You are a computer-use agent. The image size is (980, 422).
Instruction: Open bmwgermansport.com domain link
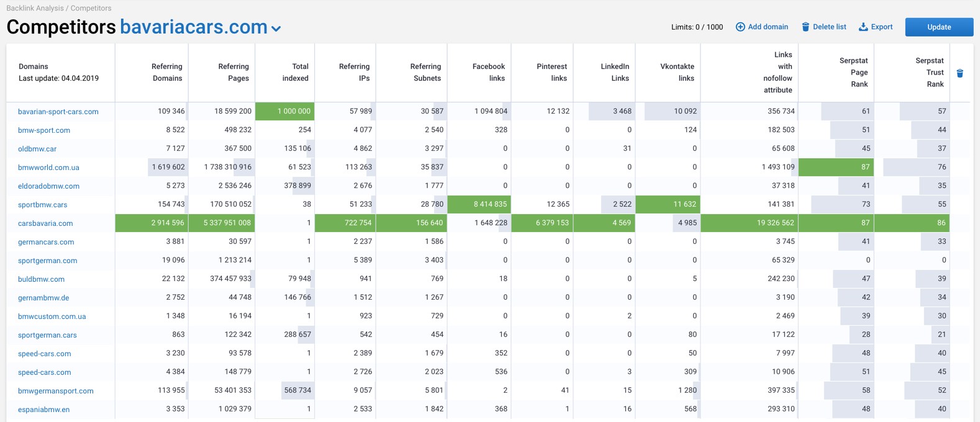[56, 391]
